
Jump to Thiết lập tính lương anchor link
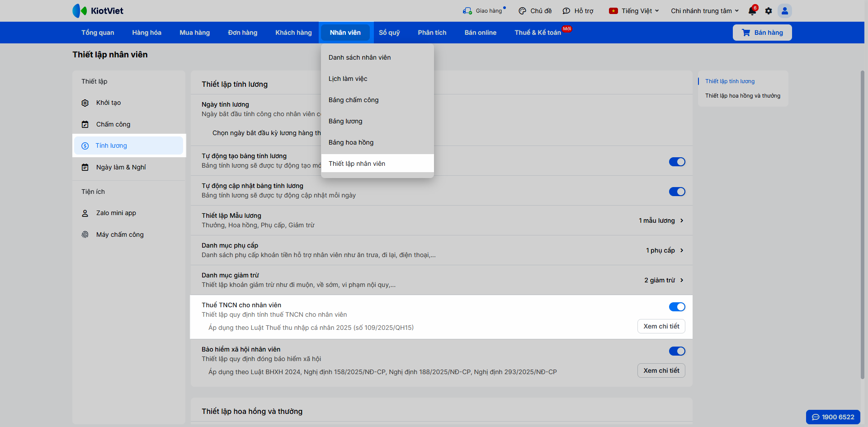730,81
